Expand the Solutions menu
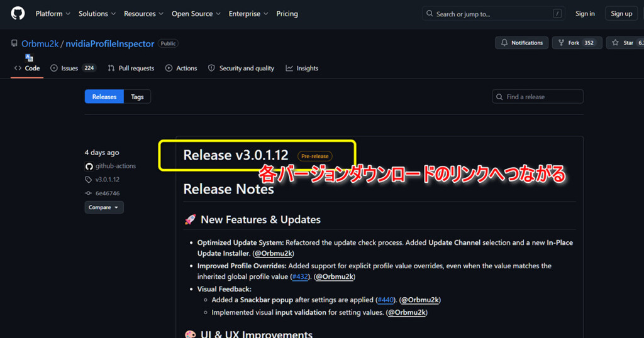This screenshot has width=644, height=338. 97,14
